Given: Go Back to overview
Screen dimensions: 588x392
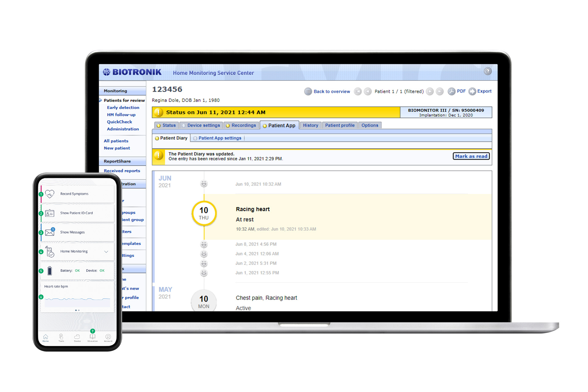Looking at the screenshot, I should tap(332, 91).
